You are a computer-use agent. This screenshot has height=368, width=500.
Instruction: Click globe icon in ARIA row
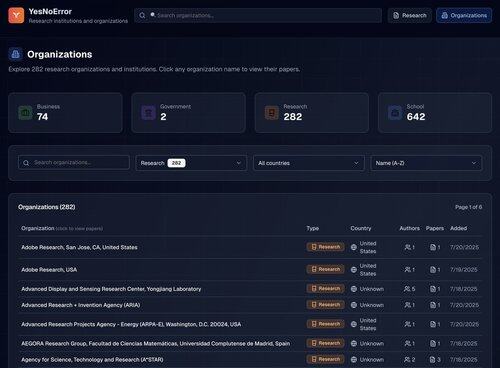[x=354, y=305]
